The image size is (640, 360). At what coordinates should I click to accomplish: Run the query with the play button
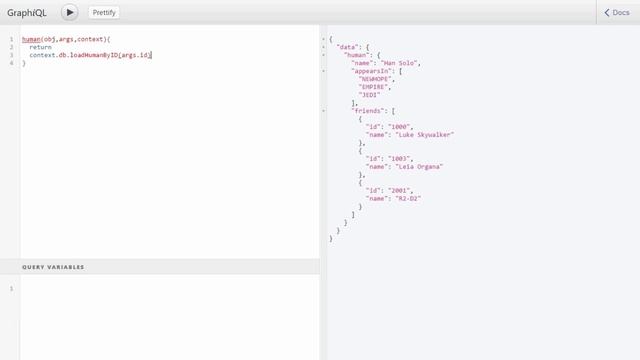70,13
